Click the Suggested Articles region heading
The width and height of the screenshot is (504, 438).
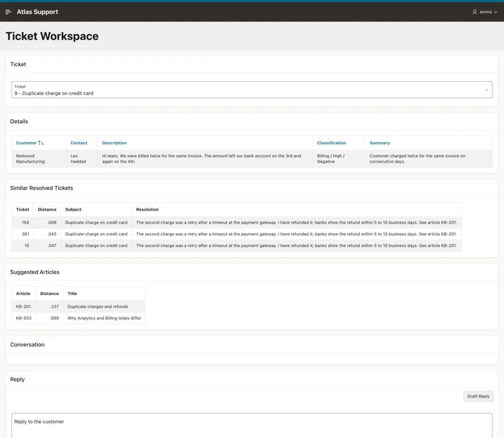coord(35,272)
